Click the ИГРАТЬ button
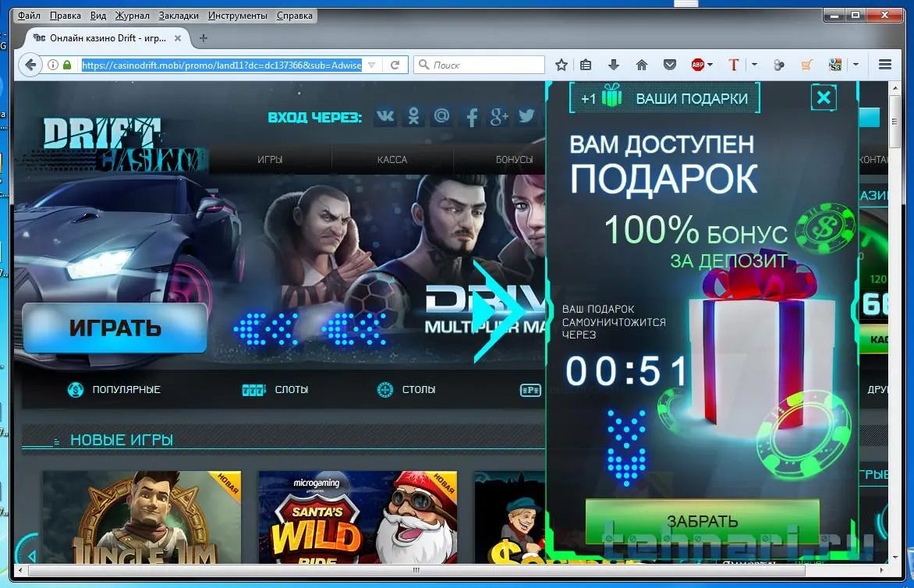 point(115,328)
